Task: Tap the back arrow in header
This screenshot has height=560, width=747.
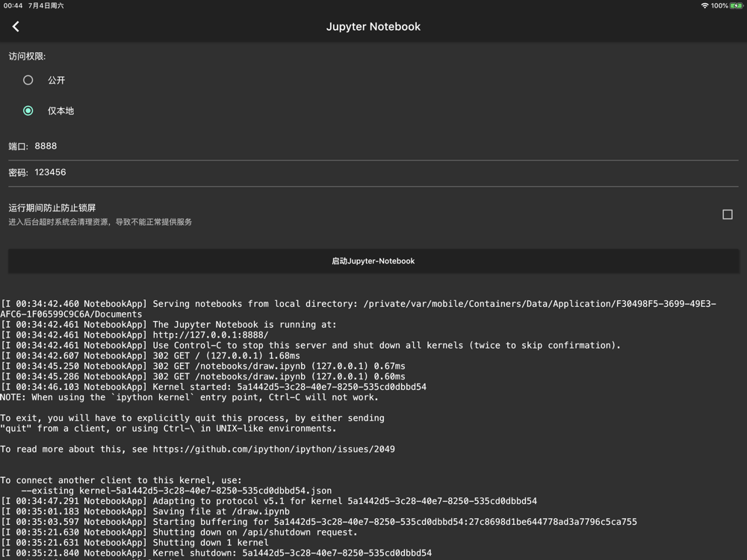Action: (x=16, y=26)
